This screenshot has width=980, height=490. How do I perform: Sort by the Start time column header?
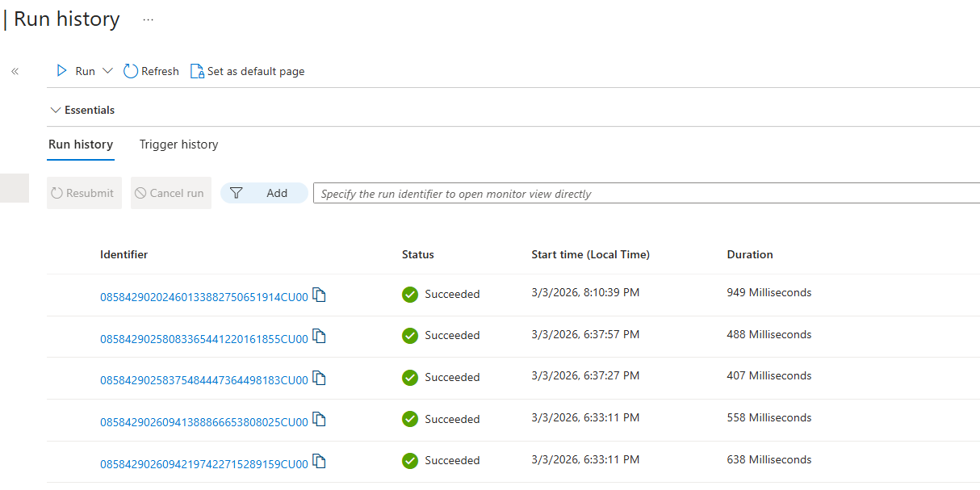(590, 254)
